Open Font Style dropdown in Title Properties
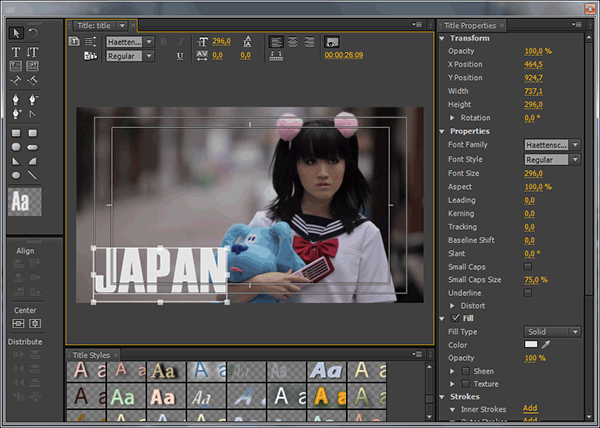Screen dimensions: 600x428 coord(552,159)
